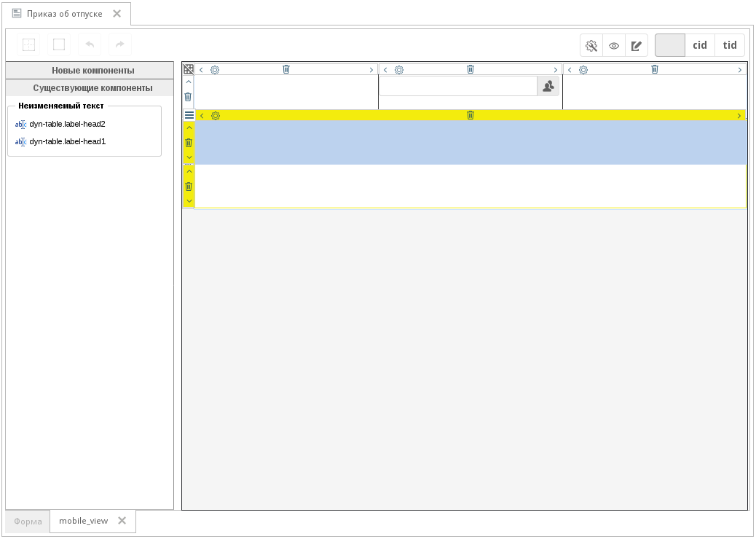Screen dimensions: 756x539
Task: Close the mobile_view tab
Action: [122, 521]
